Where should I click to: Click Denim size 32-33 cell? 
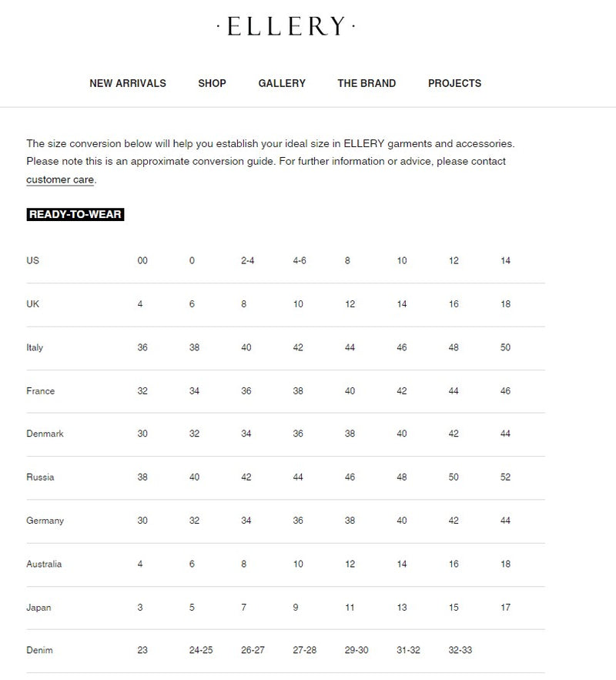[460, 651]
